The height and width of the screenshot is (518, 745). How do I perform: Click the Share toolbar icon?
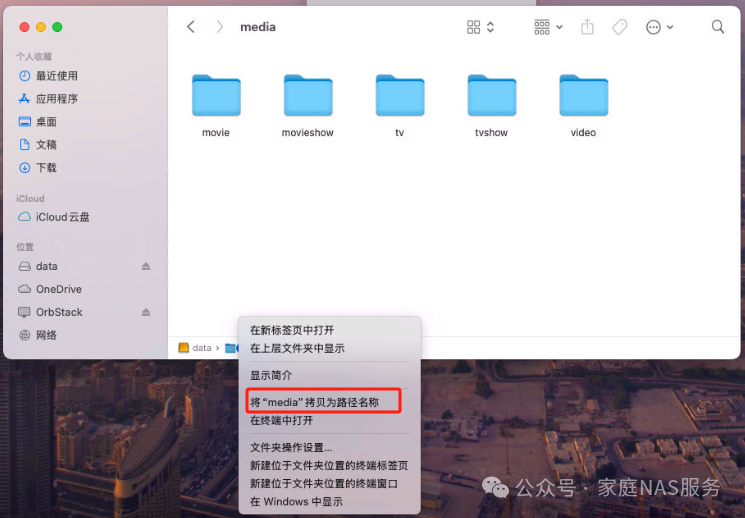[x=587, y=27]
